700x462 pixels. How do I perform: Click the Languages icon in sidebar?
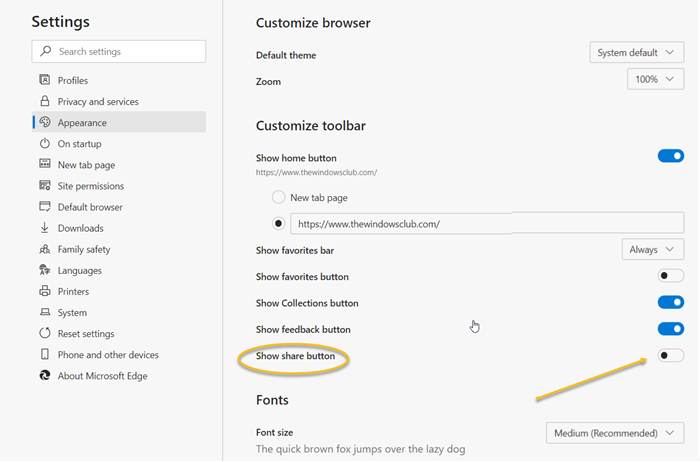(x=45, y=270)
